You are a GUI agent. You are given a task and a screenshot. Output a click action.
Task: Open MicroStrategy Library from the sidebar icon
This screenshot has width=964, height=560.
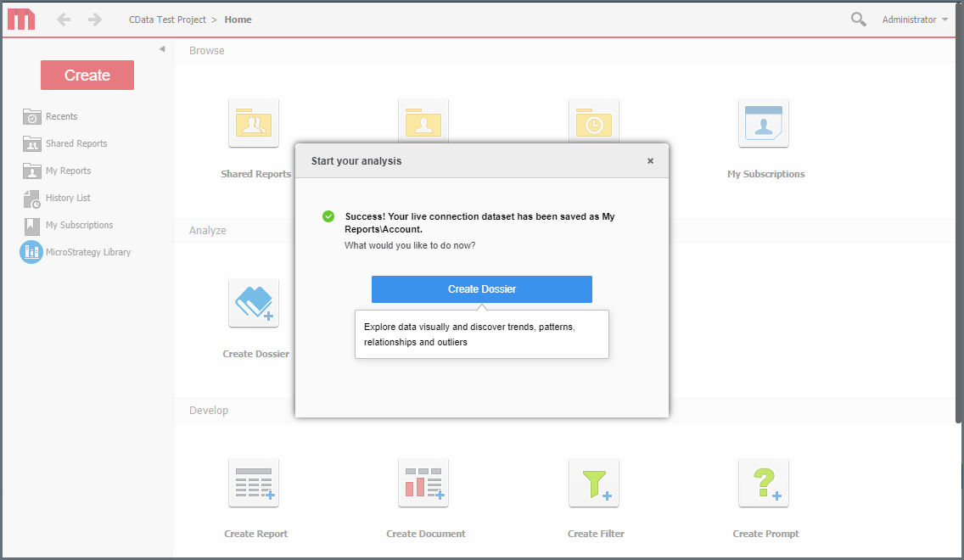31,252
